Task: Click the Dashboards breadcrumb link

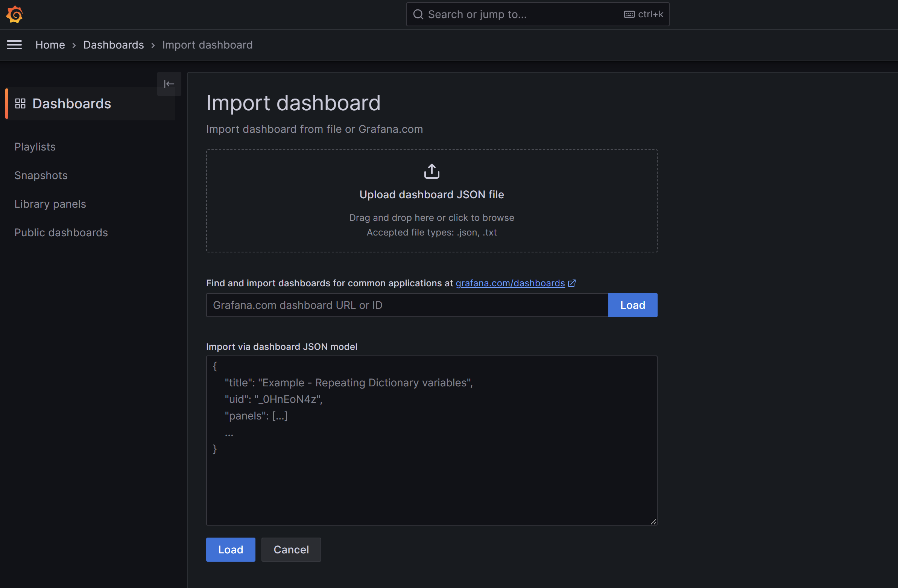Action: pyautogui.click(x=114, y=45)
